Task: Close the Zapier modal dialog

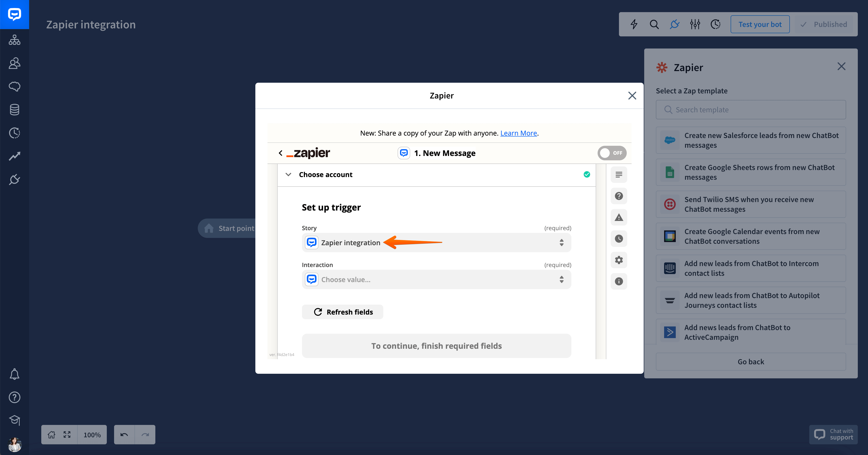Action: (632, 96)
